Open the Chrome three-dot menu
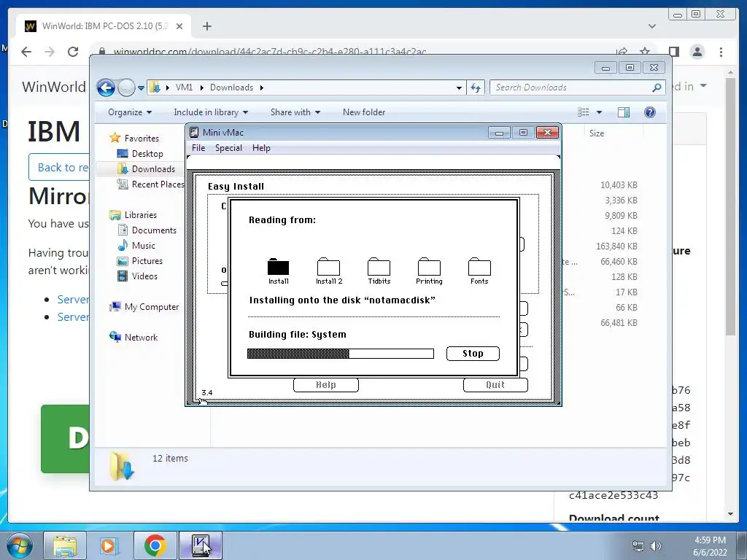The image size is (747, 560). click(721, 52)
